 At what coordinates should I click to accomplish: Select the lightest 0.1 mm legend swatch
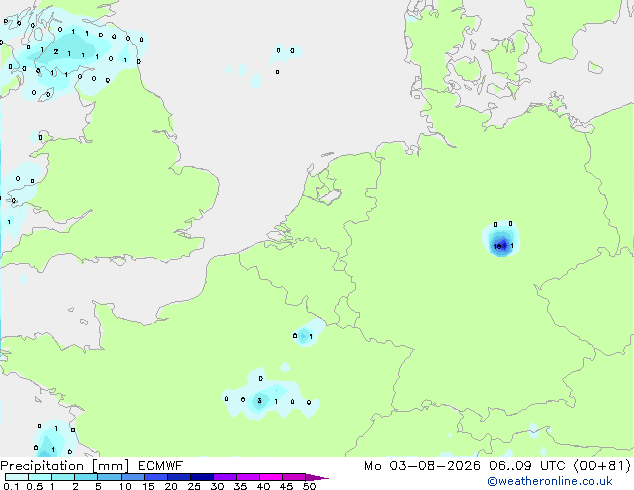pos(17,477)
